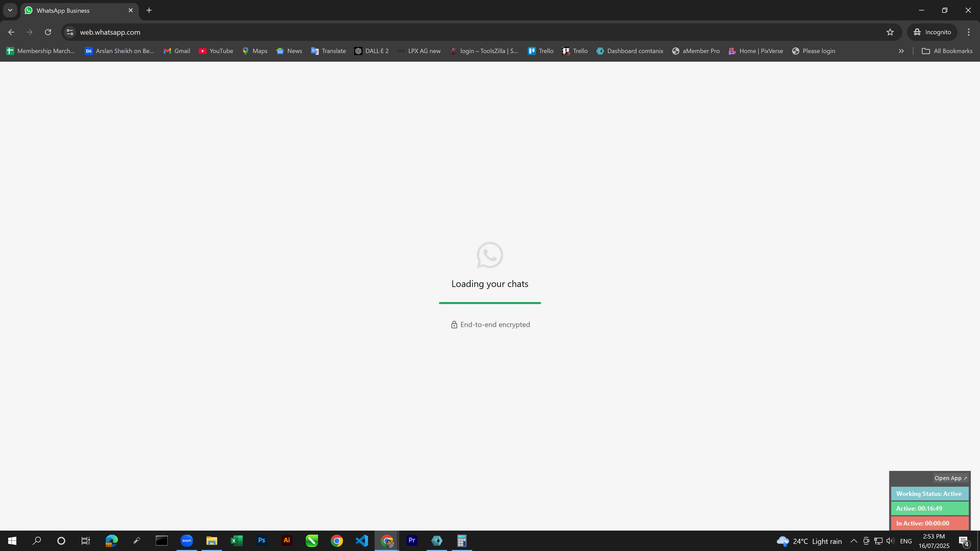Click End-to-end encrypted text

pos(495,325)
